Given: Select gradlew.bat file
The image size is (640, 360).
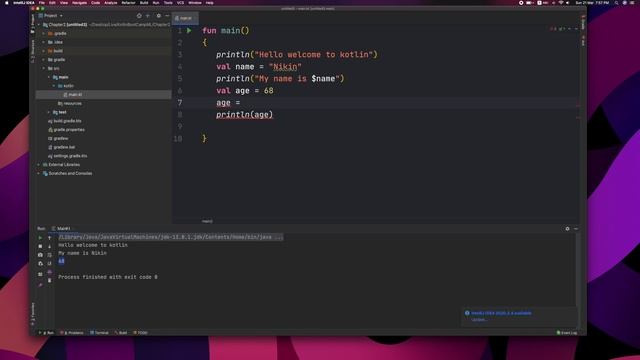Looking at the screenshot, I should [62, 147].
